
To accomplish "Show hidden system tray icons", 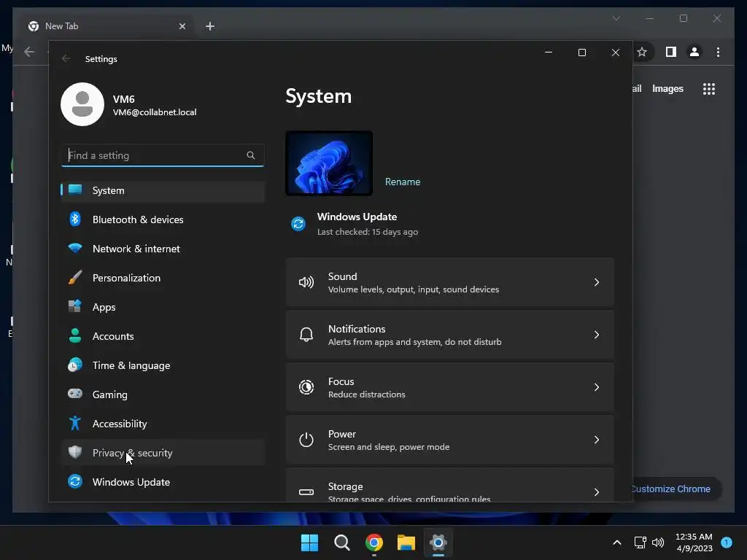I will click(617, 542).
